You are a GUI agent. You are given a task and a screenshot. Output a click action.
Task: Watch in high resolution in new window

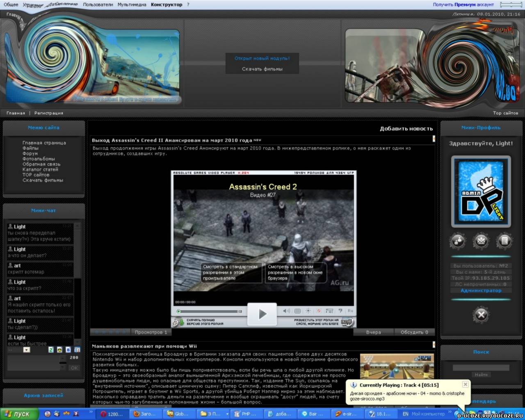[x=296, y=272]
